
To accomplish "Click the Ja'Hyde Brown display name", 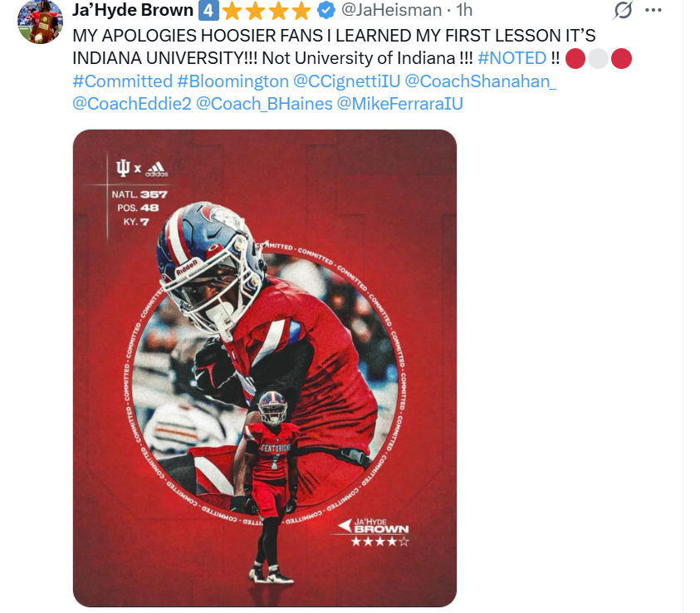I will click(x=133, y=10).
